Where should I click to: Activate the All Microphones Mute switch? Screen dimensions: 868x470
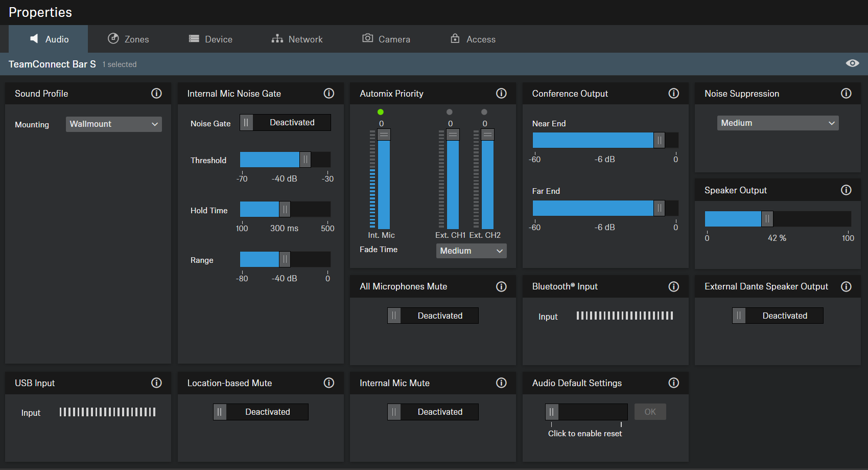tap(433, 316)
